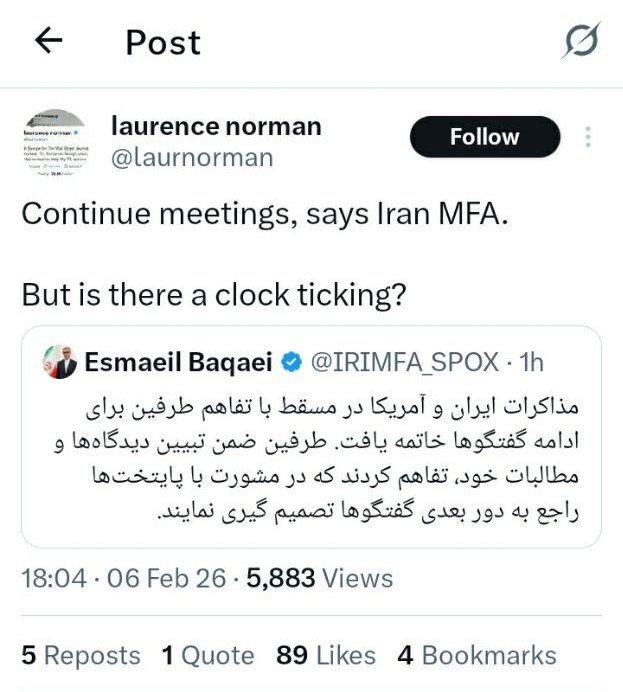Open laurence norman's display name
Viewport: 623px width, 692px height.
pos(216,126)
